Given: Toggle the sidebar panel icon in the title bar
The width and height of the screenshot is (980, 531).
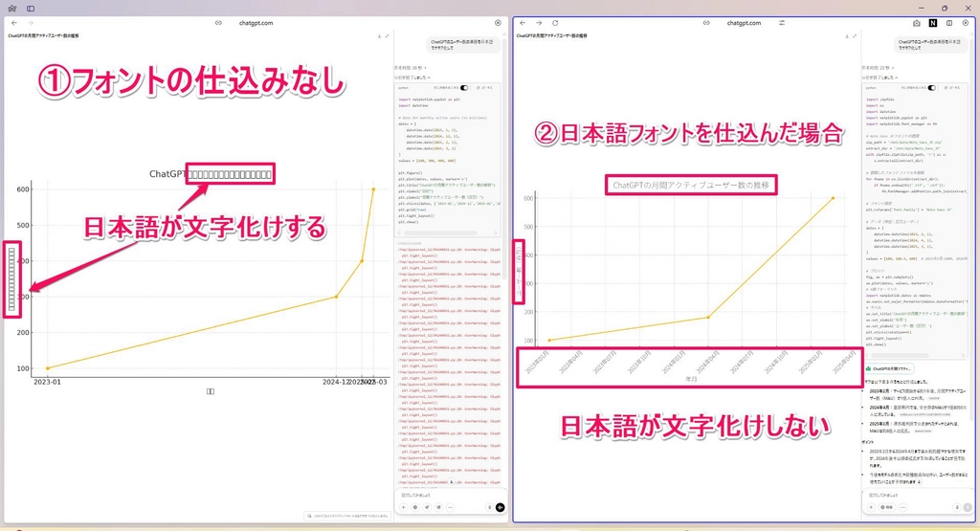Looking at the screenshot, I should (x=31, y=9).
